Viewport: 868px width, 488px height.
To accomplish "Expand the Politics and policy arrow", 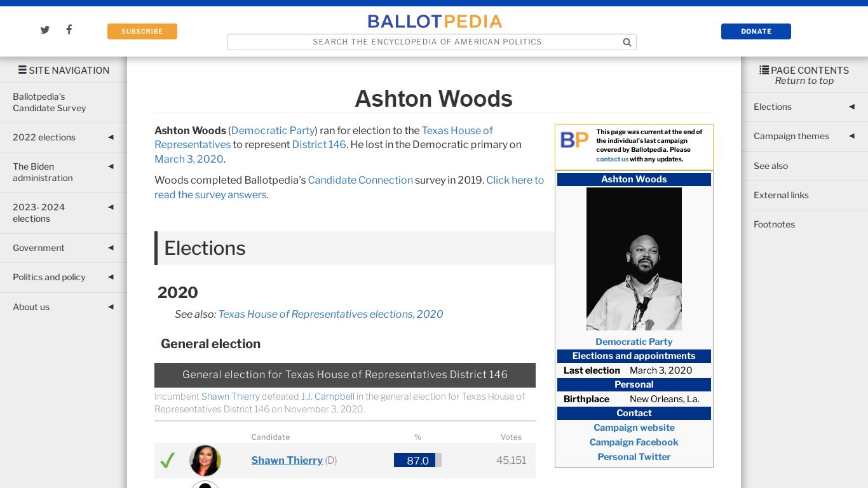I will coord(111,277).
